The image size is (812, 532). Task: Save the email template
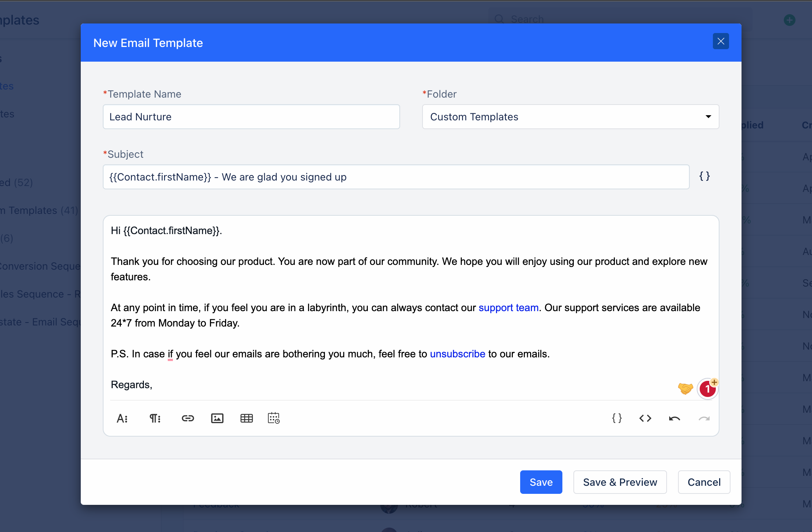(x=541, y=482)
